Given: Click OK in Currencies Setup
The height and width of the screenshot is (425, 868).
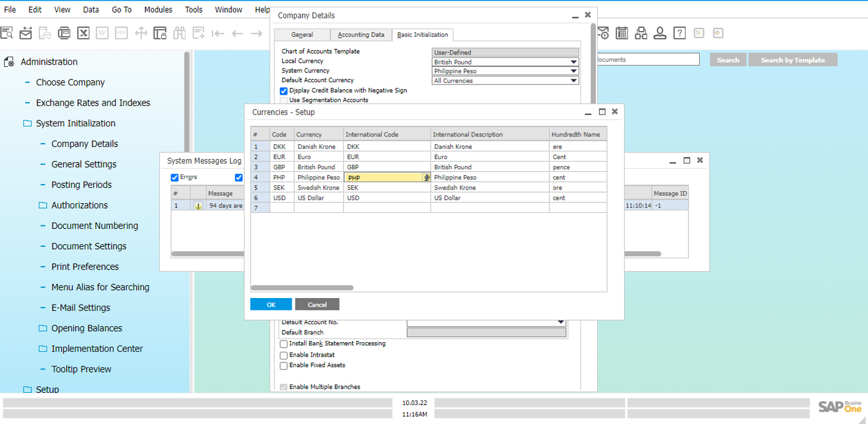Looking at the screenshot, I should click(x=271, y=305).
